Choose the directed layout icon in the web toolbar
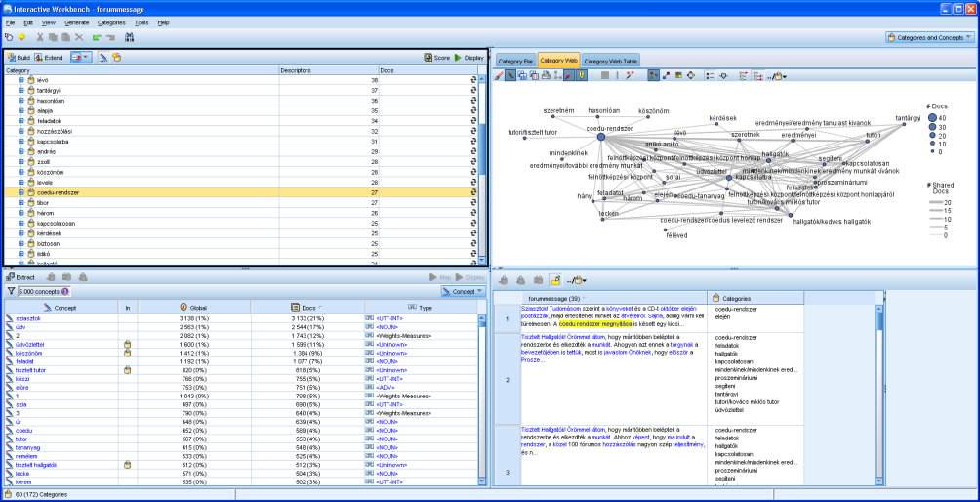980x502 pixels. pyautogui.click(x=667, y=75)
